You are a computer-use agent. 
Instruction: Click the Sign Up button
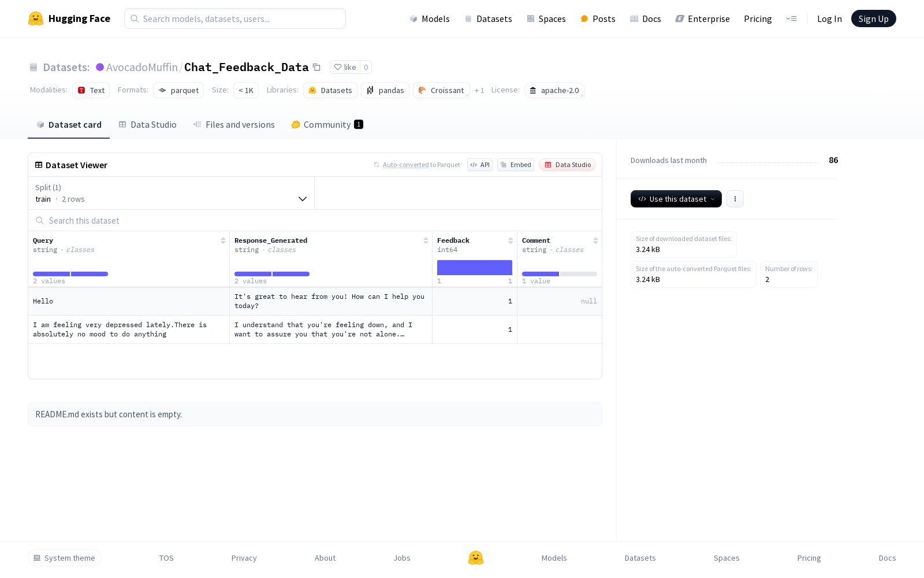point(873,18)
